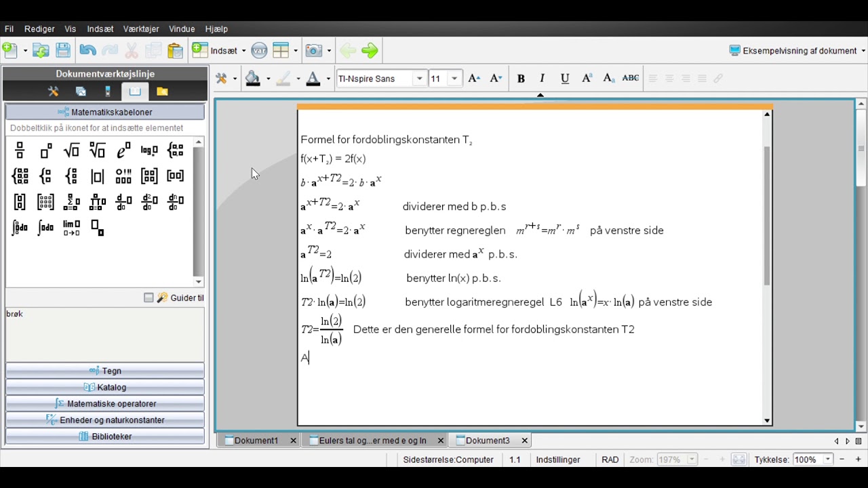Go to next page green arrow
This screenshot has width=868, height=488.
370,50
